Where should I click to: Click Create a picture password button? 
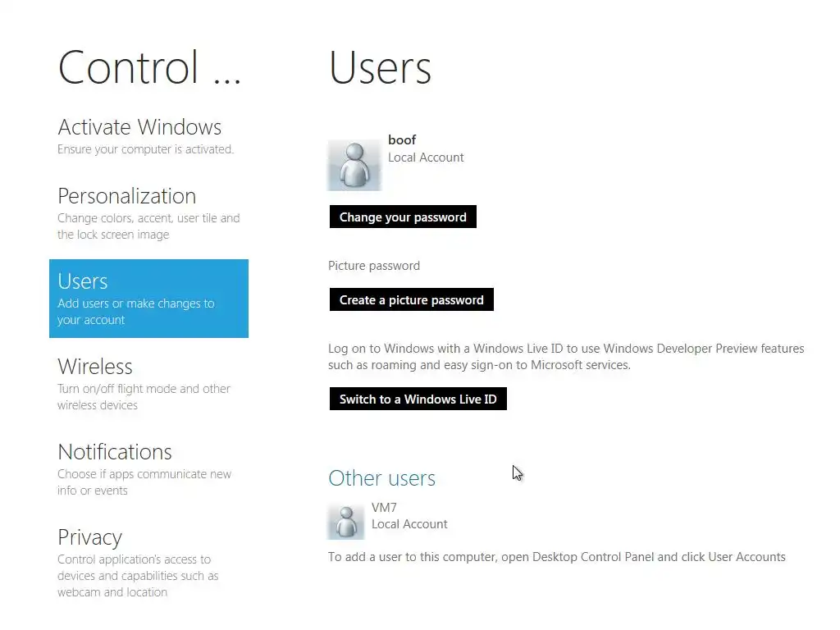[412, 300]
